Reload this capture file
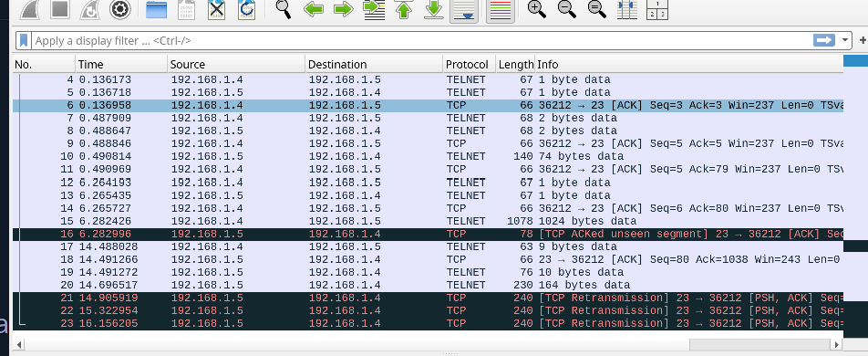868x356 pixels. 246,9
